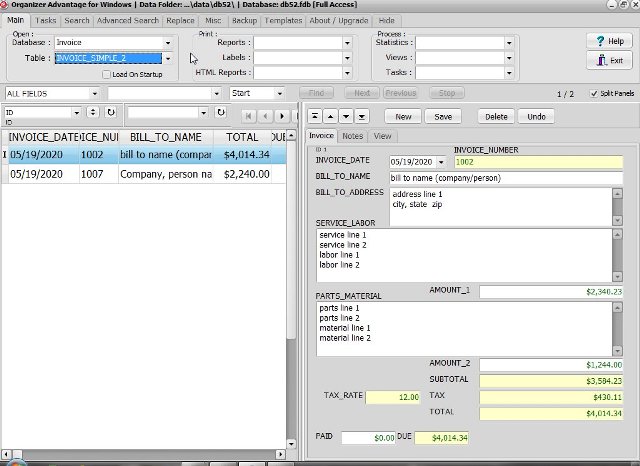This screenshot has height=466, width=640.
Task: Click the AMOUNT_2 field showing $1,244.00
Action: 551,365
